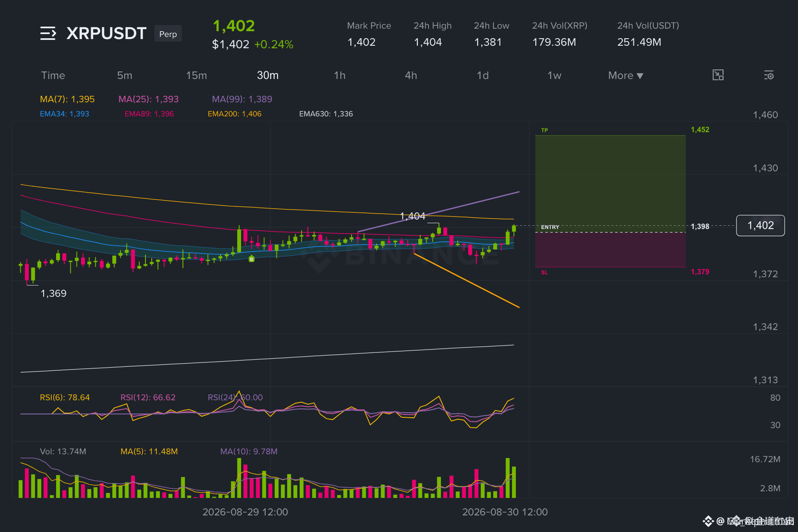Viewport: 798px width, 532px height.
Task: Click the Perp contract badge
Action: click(x=168, y=34)
